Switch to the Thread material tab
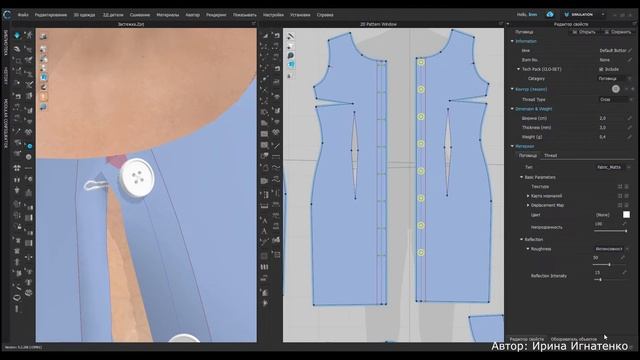Image resolution: width=640 pixels, height=360 pixels. tap(550, 156)
